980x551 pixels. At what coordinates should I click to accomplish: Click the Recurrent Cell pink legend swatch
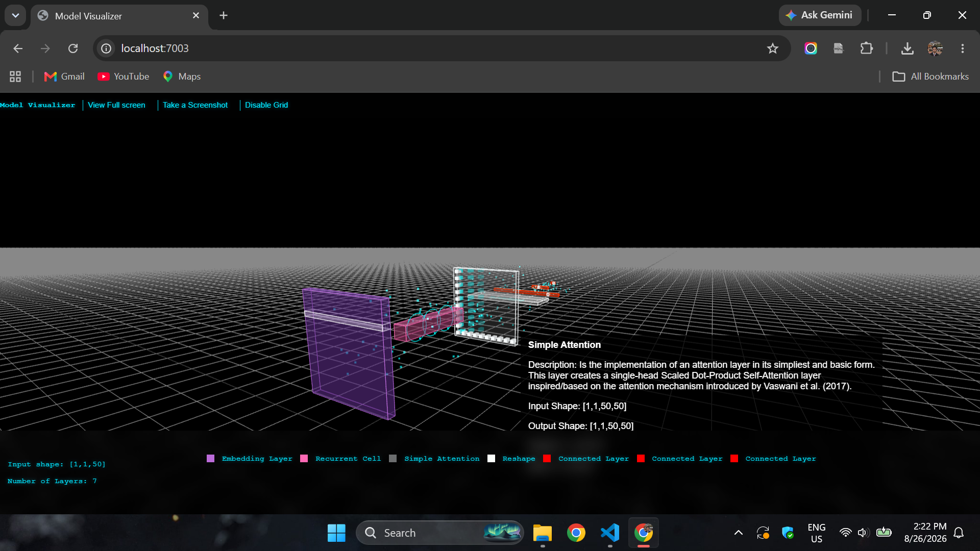(304, 459)
